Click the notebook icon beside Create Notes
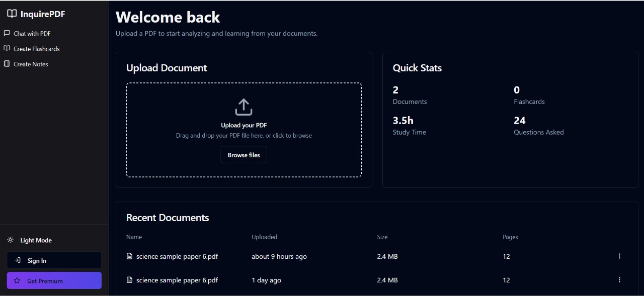The height and width of the screenshot is (296, 644). click(7, 64)
